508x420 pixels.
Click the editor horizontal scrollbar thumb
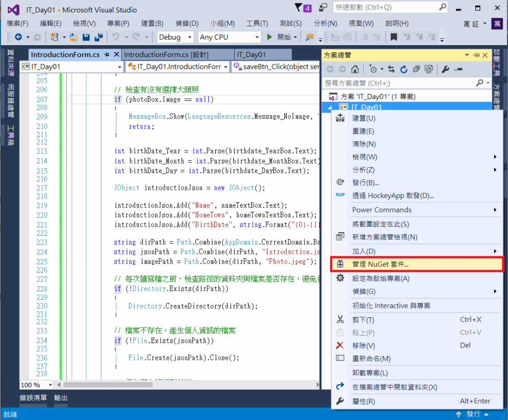click(108, 385)
